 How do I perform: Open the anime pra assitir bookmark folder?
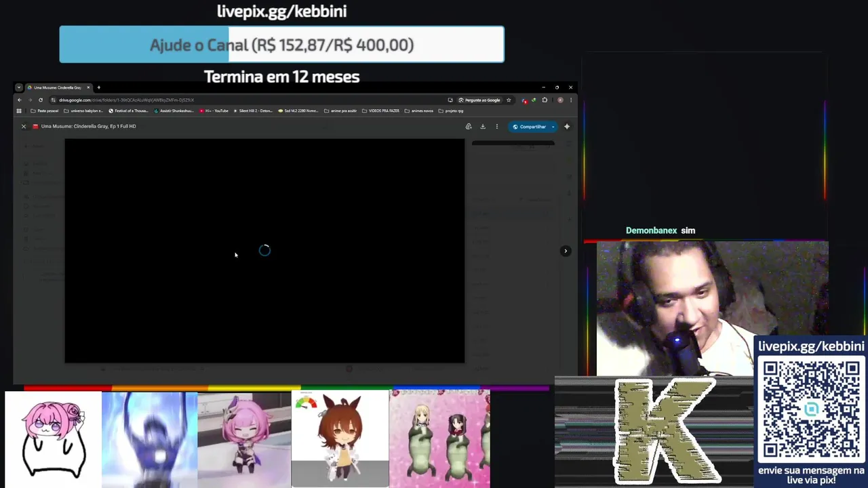(x=340, y=110)
